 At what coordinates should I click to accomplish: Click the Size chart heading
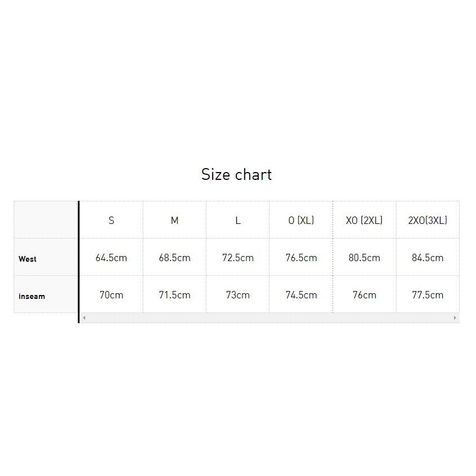(x=236, y=175)
